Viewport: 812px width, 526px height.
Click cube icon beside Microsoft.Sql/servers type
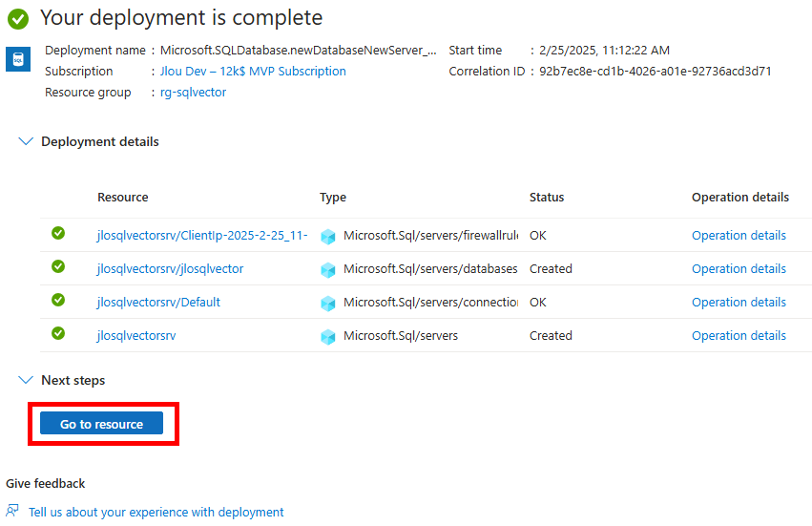[x=328, y=336]
